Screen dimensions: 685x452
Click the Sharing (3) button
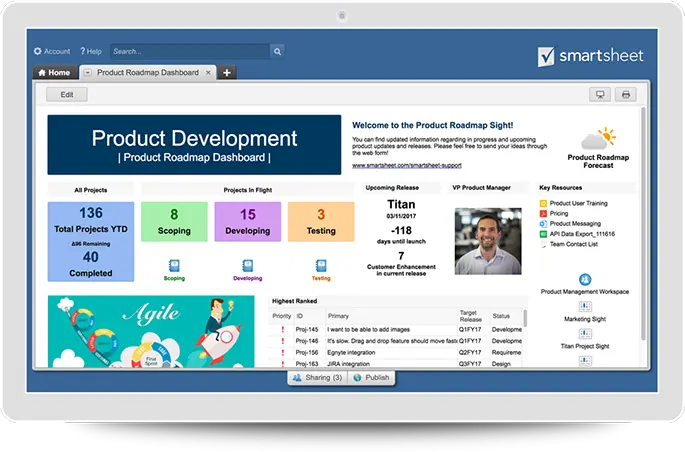(316, 379)
